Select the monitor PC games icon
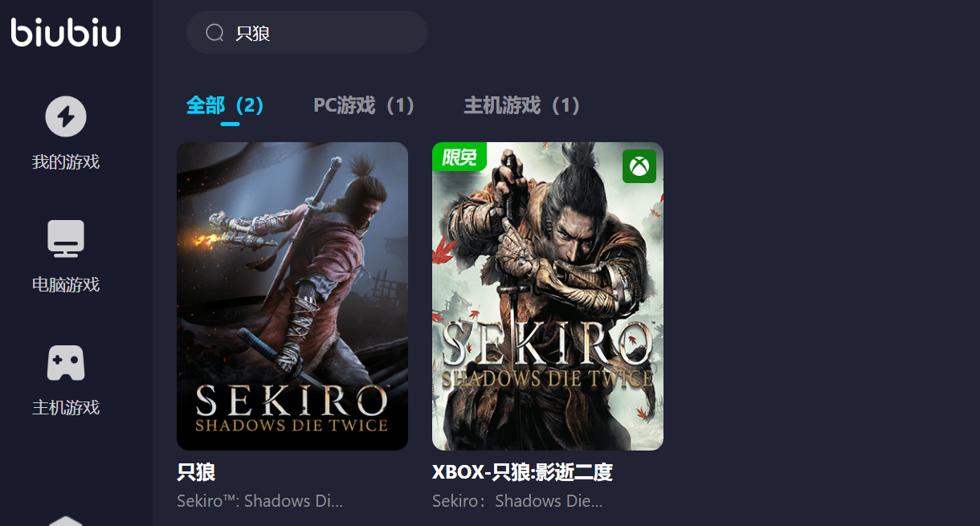The image size is (980, 526). coord(66,239)
